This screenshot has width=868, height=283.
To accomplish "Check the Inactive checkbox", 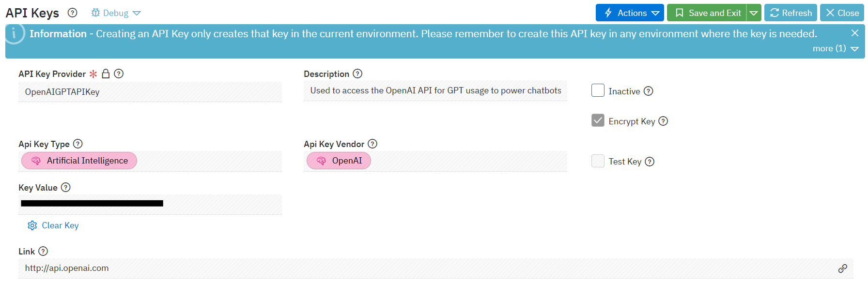I will point(598,90).
